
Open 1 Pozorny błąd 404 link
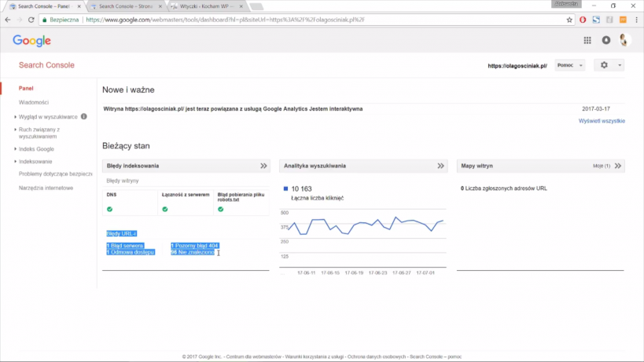click(x=194, y=246)
